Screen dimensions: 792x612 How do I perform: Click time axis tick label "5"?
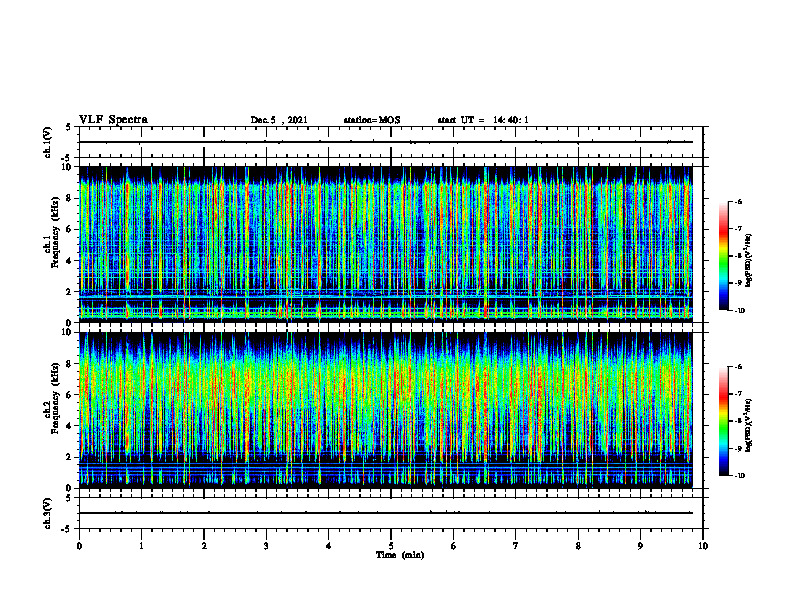click(x=391, y=546)
